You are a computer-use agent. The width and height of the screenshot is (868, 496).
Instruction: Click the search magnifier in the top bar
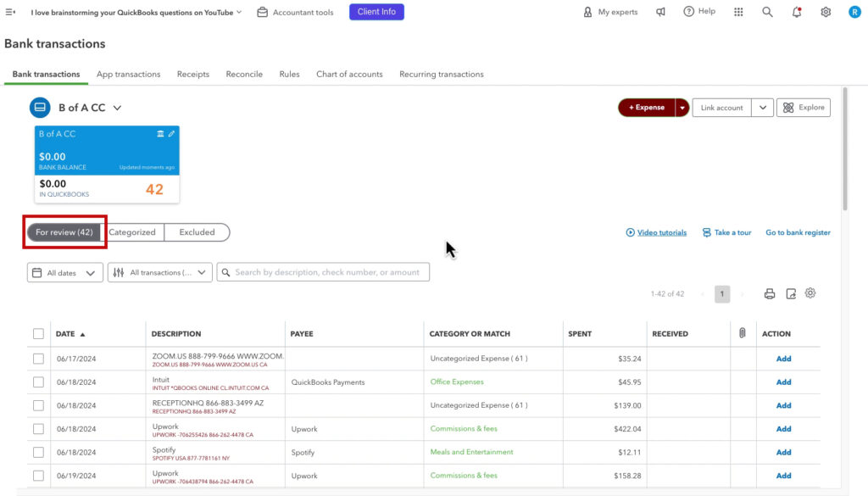pos(767,12)
